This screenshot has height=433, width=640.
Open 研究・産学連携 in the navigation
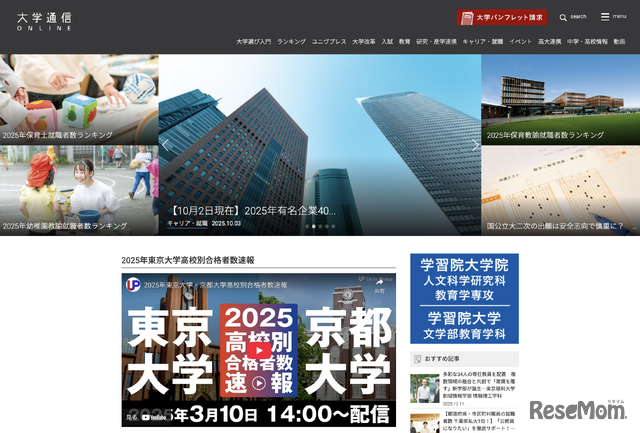(436, 42)
